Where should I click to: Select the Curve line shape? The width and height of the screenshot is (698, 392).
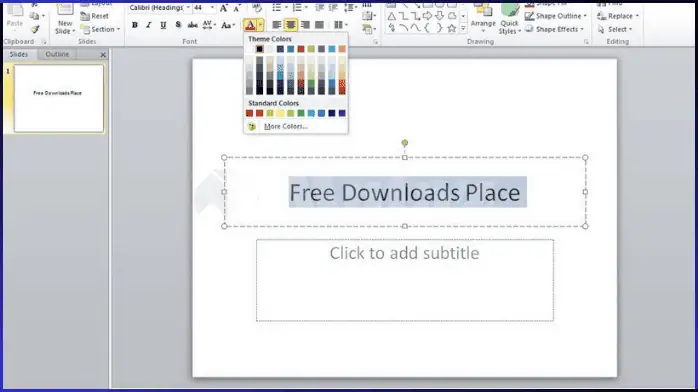tap(415, 28)
